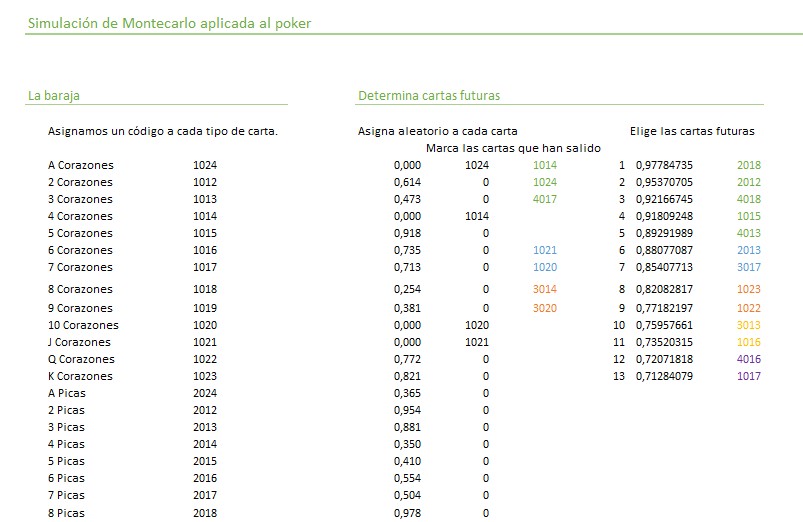Click the 'Marca las cartas que han salido' text
Image resolution: width=803 pixels, height=522 pixels.
(x=513, y=148)
